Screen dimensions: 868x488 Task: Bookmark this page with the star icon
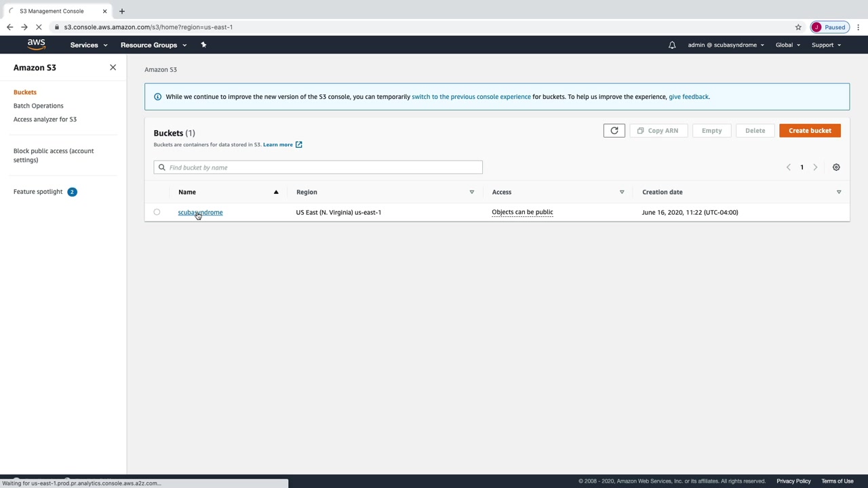[798, 27]
